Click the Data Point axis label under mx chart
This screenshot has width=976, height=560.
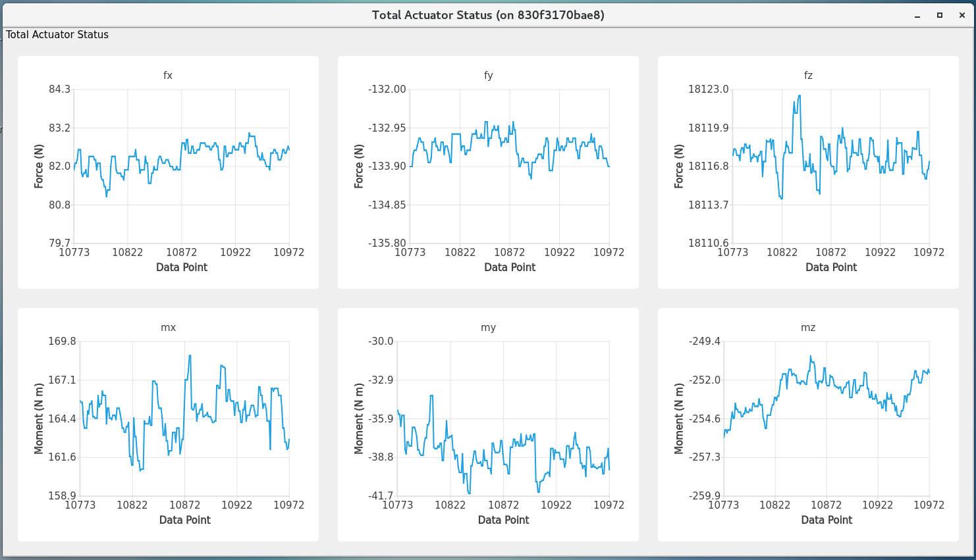[x=184, y=520]
